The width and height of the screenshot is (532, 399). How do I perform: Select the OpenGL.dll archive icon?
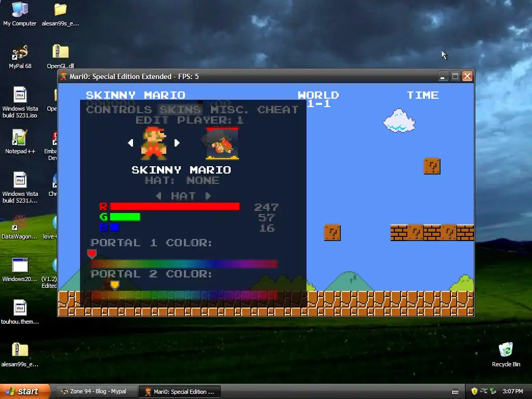click(60, 56)
